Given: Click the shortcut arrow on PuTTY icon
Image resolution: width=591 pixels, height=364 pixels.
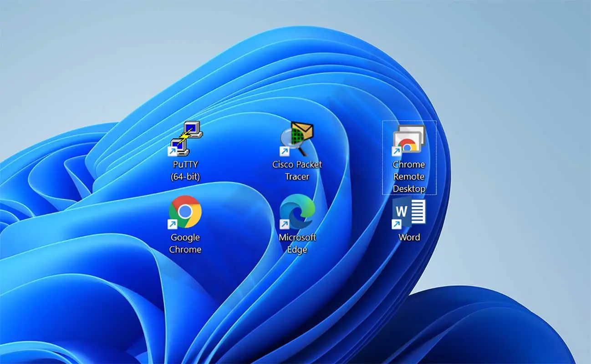Looking at the screenshot, I should [173, 151].
